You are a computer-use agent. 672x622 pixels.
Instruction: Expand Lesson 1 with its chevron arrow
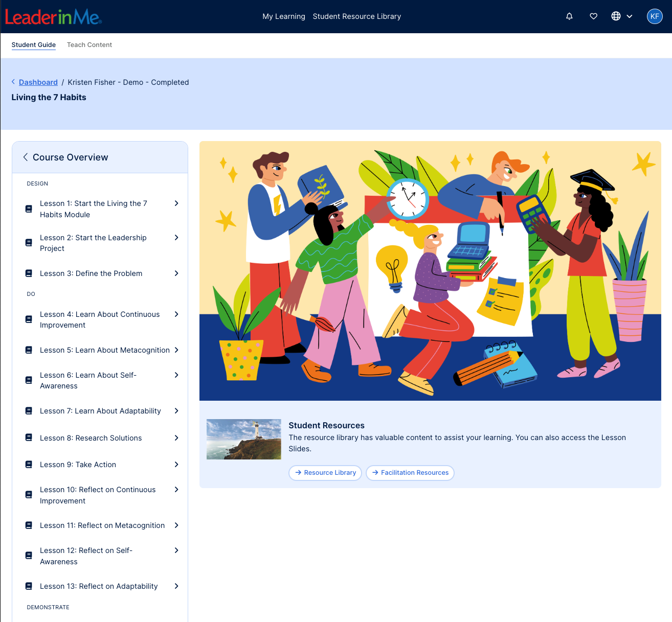coord(176,203)
